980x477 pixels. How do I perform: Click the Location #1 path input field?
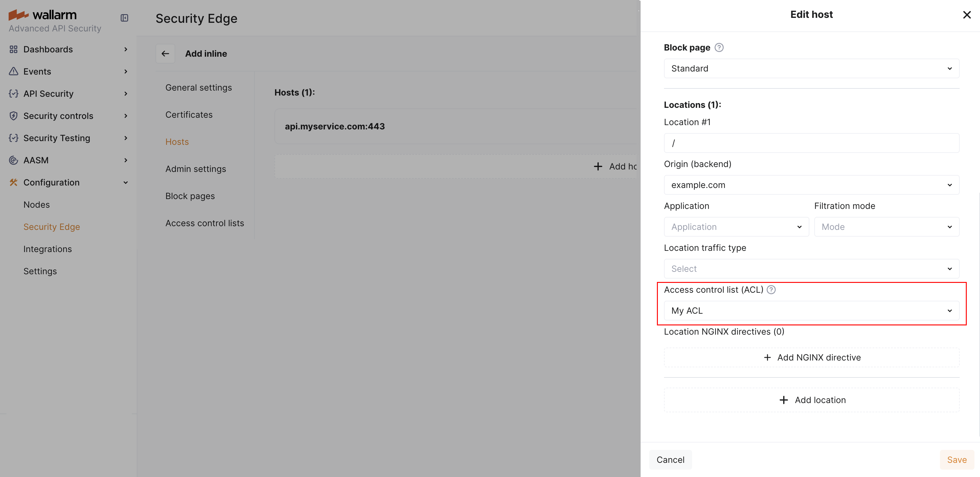[811, 143]
